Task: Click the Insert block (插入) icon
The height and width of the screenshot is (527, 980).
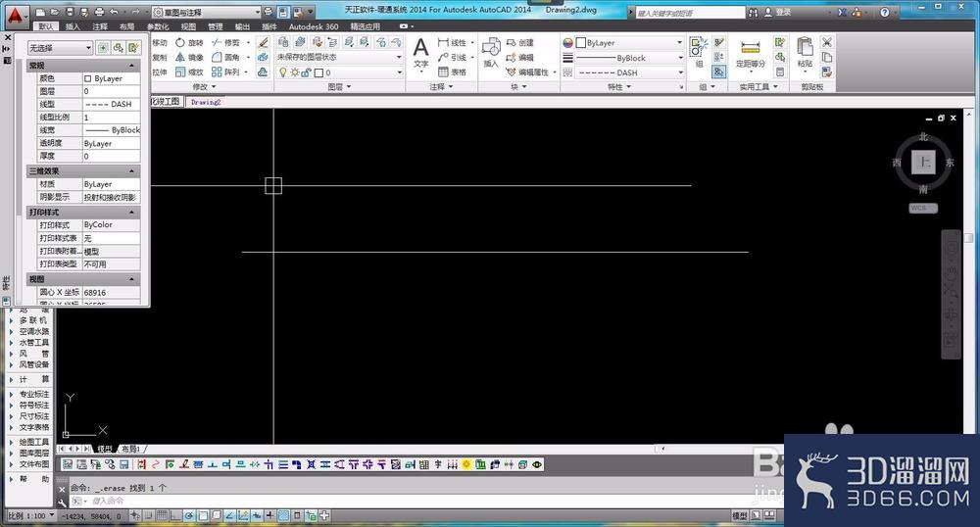Action: 491,53
